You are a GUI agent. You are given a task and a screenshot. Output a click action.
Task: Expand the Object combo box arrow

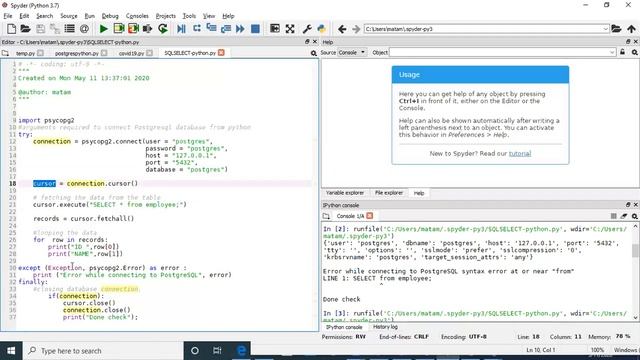click(612, 52)
